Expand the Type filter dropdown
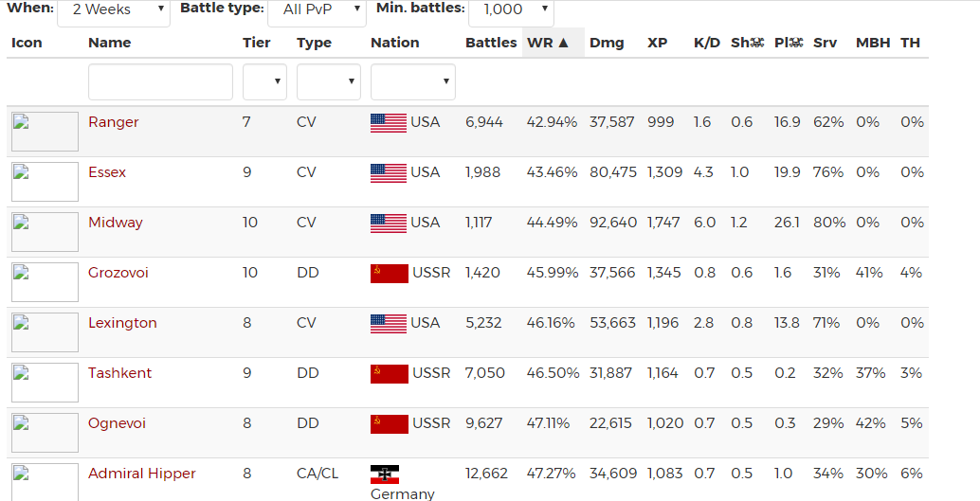 [328, 82]
